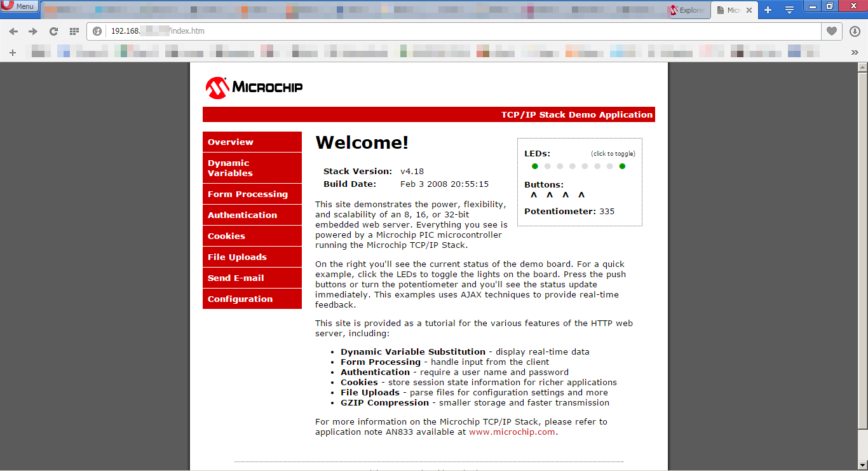Toggle the last green LED off
Image resolution: width=868 pixels, height=471 pixels.
(x=622, y=167)
